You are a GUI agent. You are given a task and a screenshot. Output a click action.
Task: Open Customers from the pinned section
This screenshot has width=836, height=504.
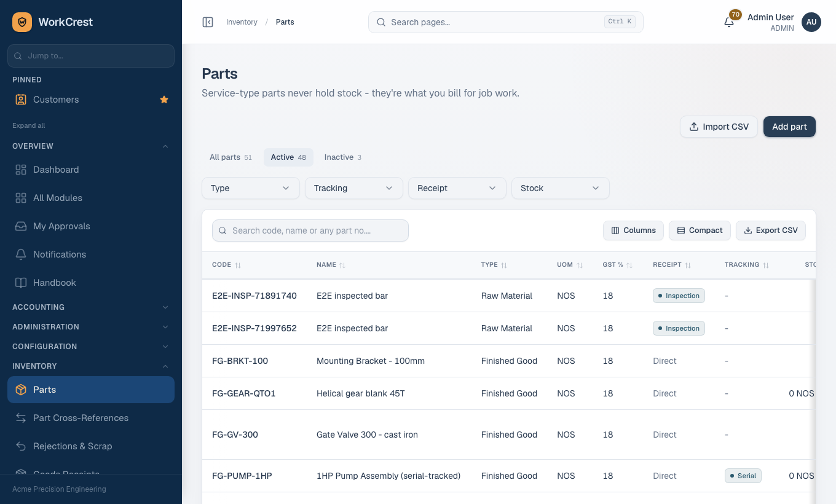pyautogui.click(x=91, y=100)
